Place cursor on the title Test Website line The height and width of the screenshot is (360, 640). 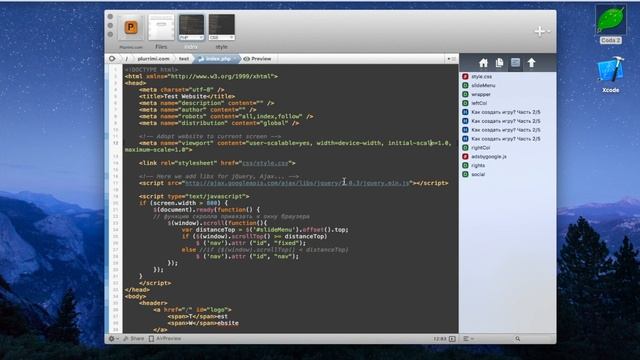(187, 96)
